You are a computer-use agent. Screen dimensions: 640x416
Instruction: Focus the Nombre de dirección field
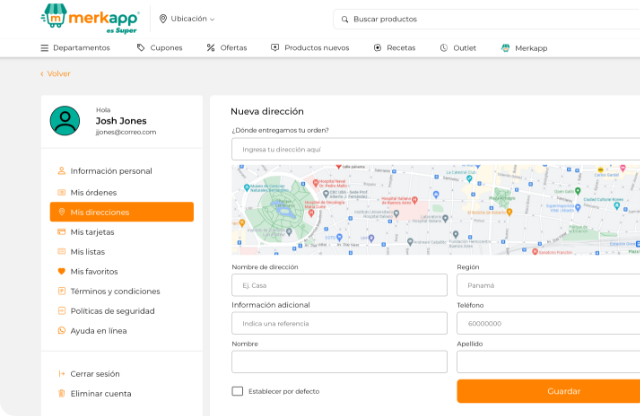[339, 285]
